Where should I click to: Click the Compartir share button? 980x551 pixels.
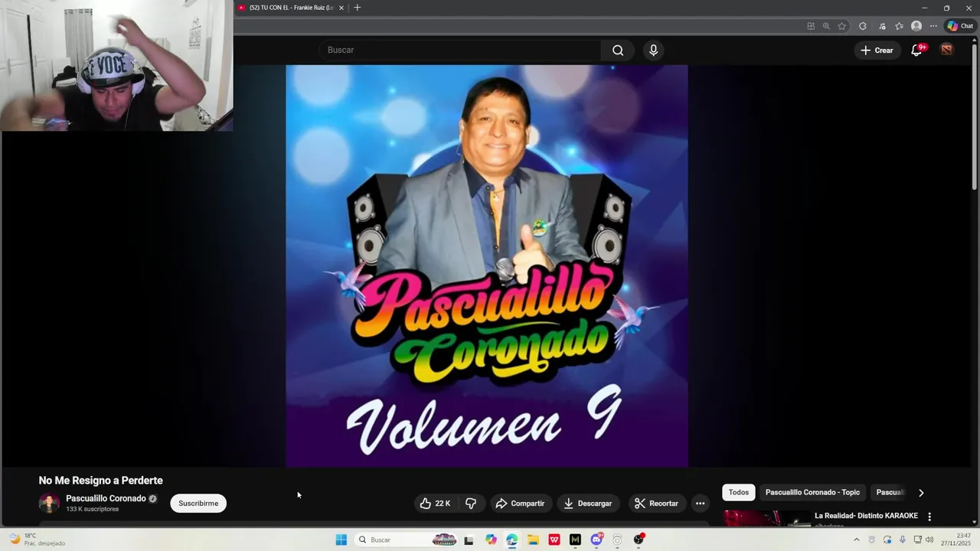click(x=520, y=504)
